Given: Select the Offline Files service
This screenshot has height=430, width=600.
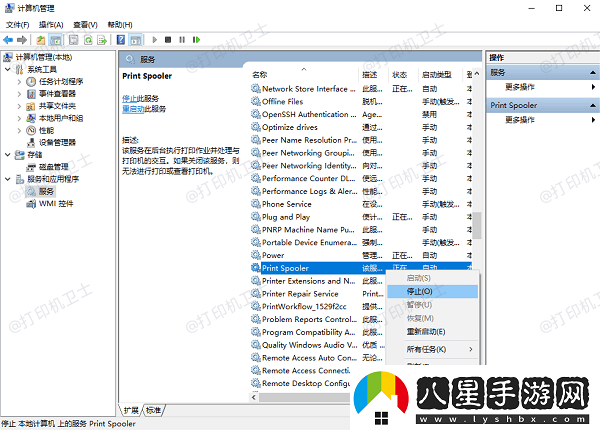Looking at the screenshot, I should [361, 102].
